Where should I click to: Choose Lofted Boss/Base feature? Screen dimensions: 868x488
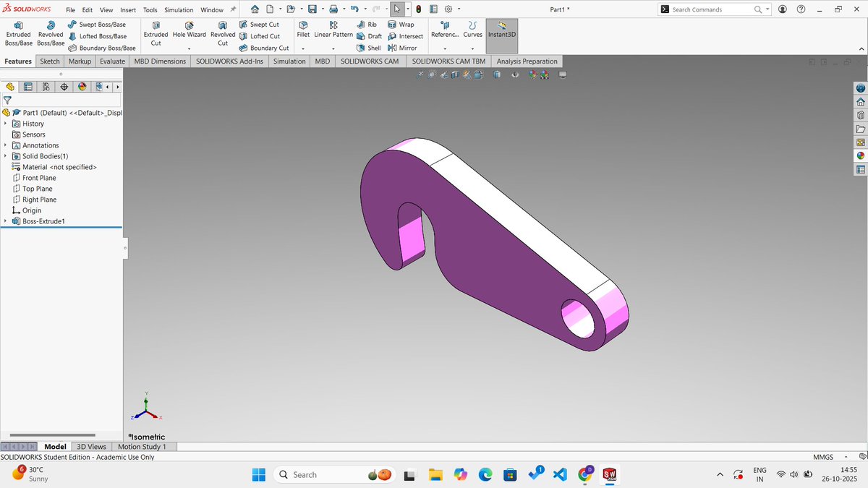pyautogui.click(x=97, y=36)
